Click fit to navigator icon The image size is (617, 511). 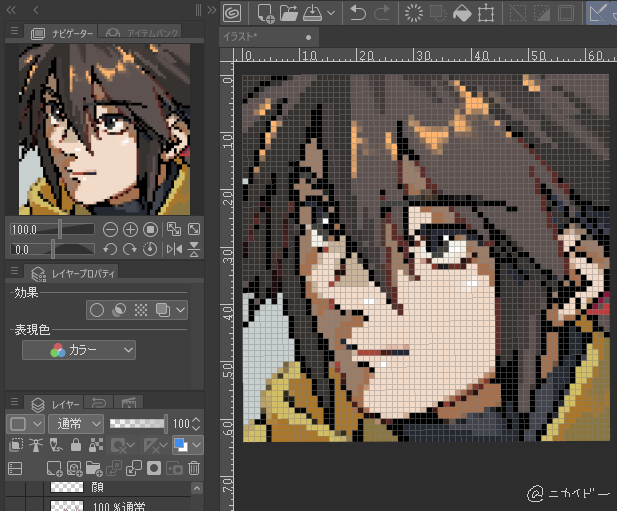[x=174, y=229]
